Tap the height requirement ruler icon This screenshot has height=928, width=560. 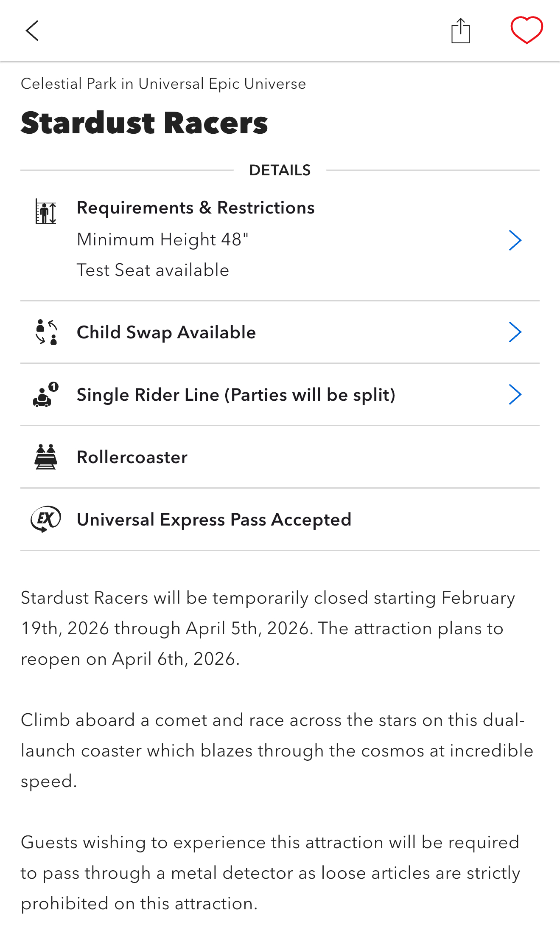(46, 211)
